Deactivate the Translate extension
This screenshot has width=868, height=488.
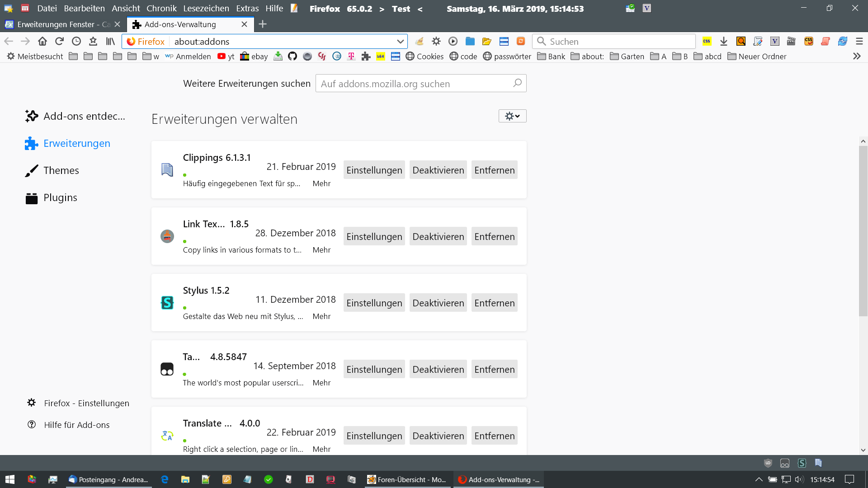438,436
